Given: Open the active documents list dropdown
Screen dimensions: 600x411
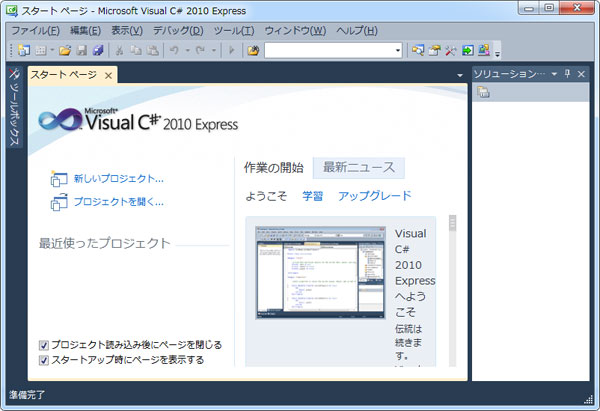Looking at the screenshot, I should (x=460, y=75).
